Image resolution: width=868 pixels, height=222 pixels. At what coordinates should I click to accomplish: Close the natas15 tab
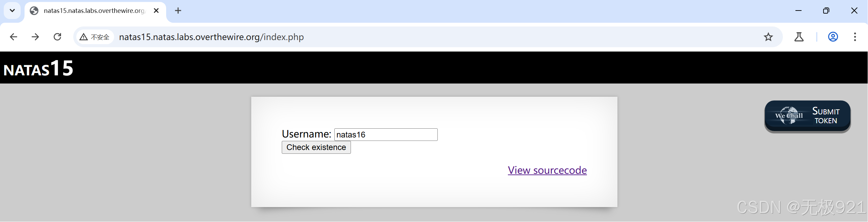156,11
